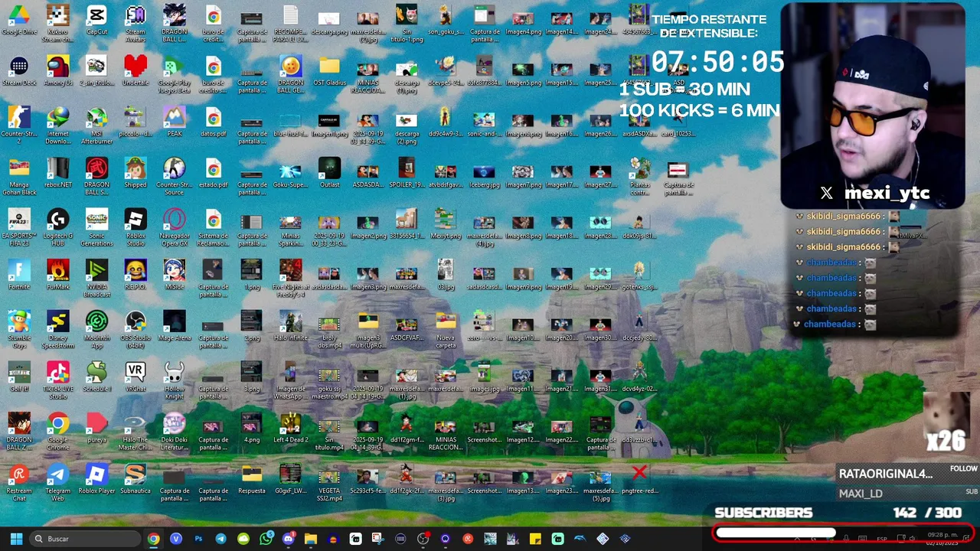The height and width of the screenshot is (551, 980).
Task: Open the Google Drive desktop shortcut
Action: coord(19,21)
